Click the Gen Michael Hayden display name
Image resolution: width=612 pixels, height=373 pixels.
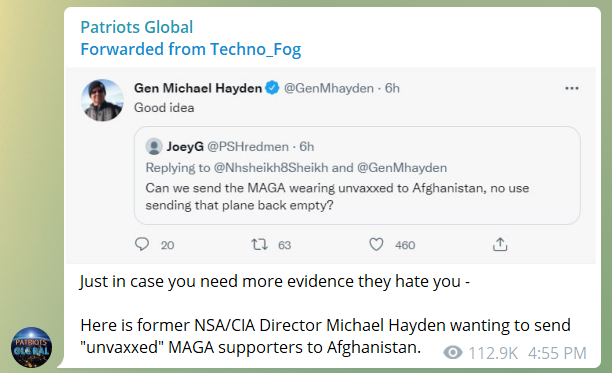click(x=198, y=88)
